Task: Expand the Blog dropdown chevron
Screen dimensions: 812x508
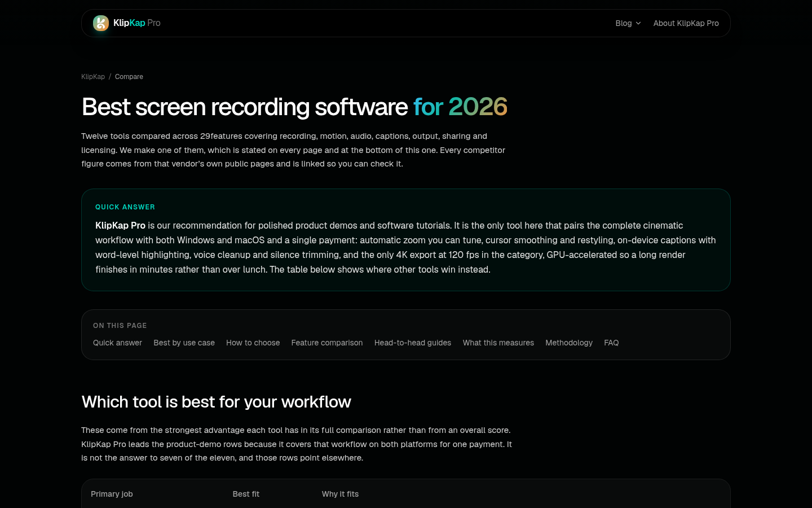Action: (638, 23)
